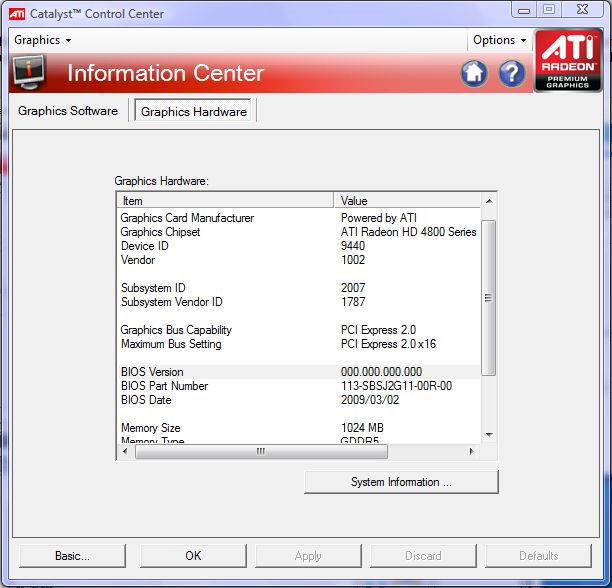Maximize the Catalyst Control Center window
Viewport: 612px width, 588px height.
point(549,10)
